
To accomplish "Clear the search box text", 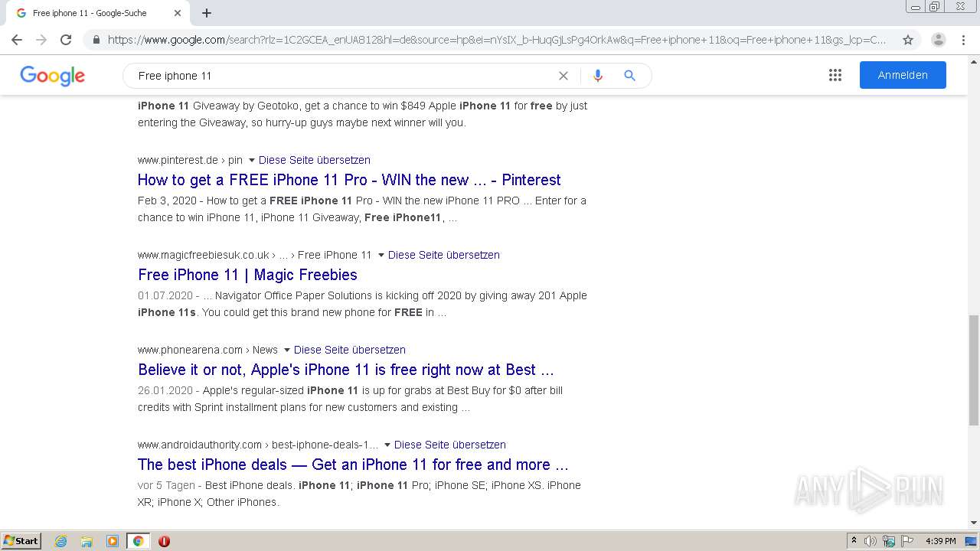I will point(563,76).
